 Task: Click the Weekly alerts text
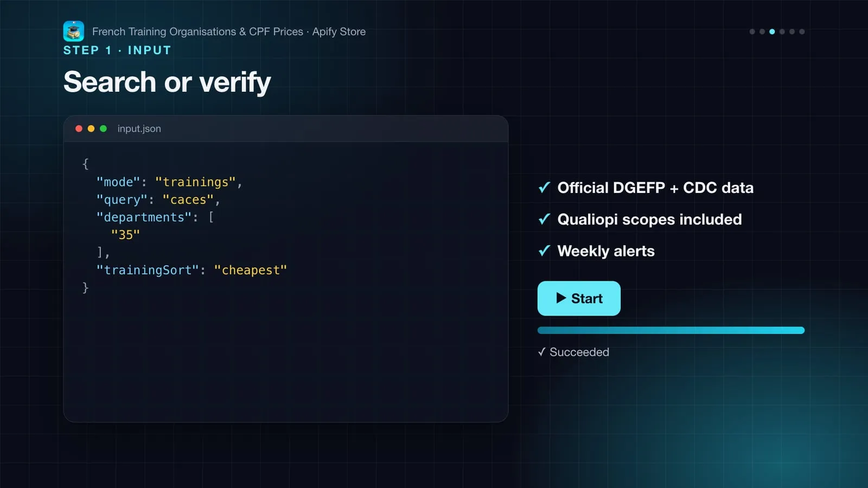coord(606,251)
